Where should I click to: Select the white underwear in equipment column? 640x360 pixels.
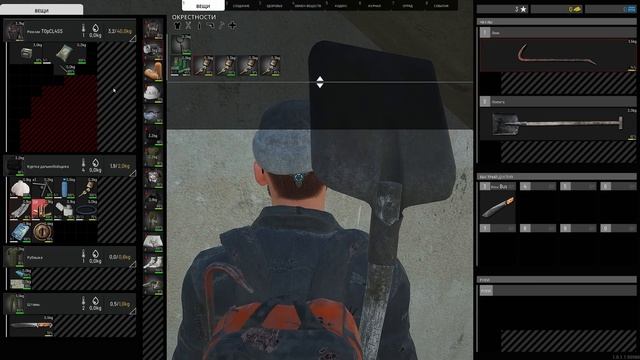click(x=153, y=242)
